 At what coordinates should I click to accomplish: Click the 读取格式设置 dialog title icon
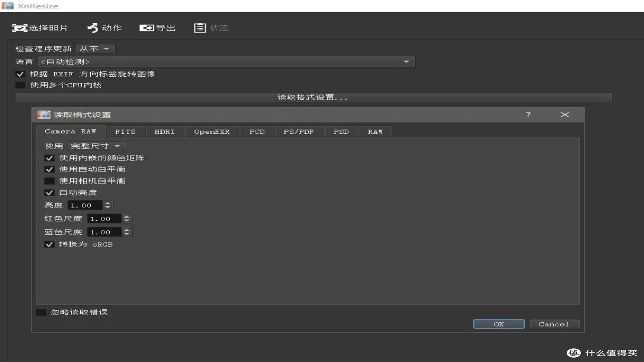pos(44,115)
